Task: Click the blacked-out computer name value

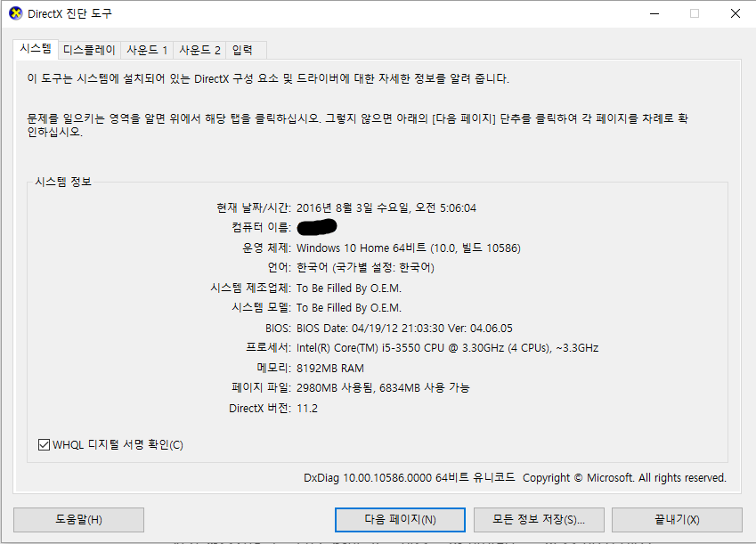Action: tap(316, 228)
